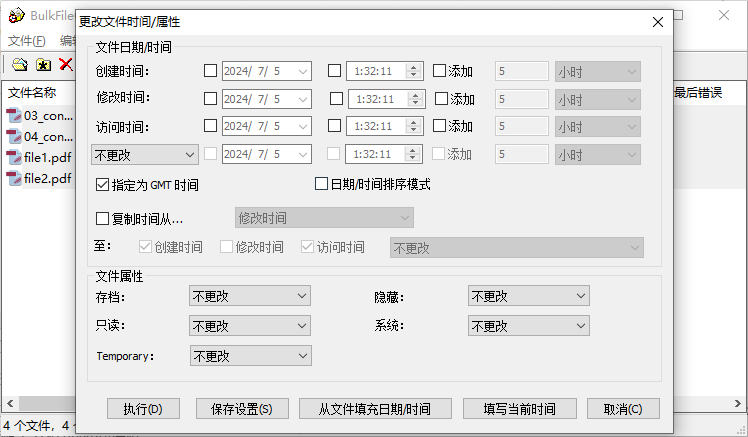Click the red X remove icon
Image resolution: width=748 pixels, height=437 pixels.
66,65
